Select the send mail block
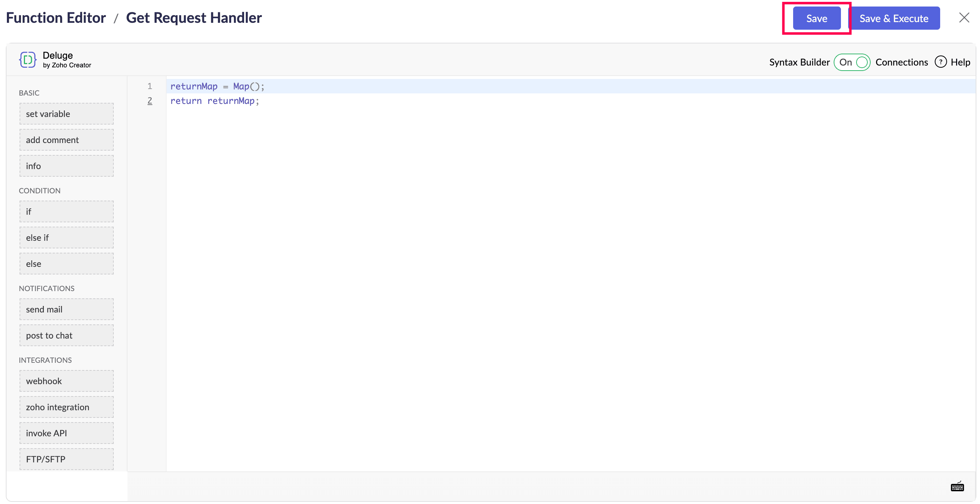The image size is (980, 504). click(67, 309)
